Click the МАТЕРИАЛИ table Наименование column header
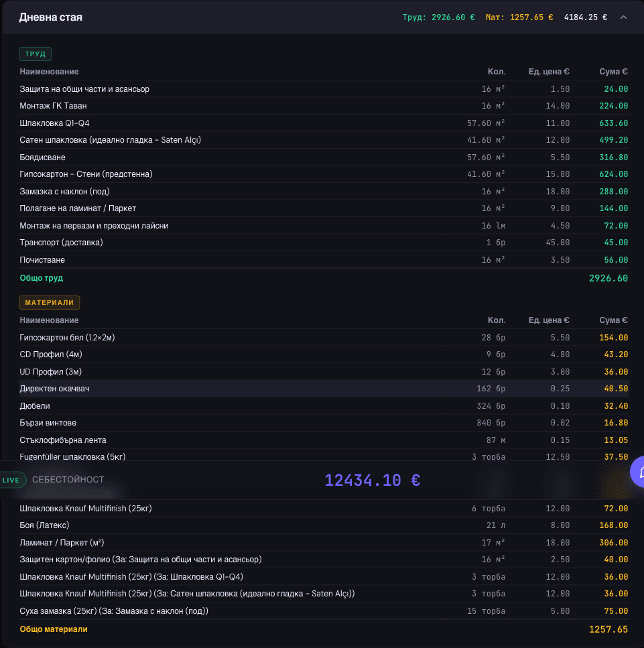Viewport: 644px width, 648px height. tap(49, 320)
